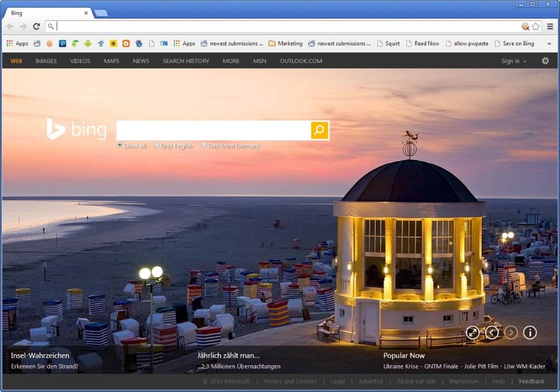Open Jolie Pitt Film popular search

[481, 366]
